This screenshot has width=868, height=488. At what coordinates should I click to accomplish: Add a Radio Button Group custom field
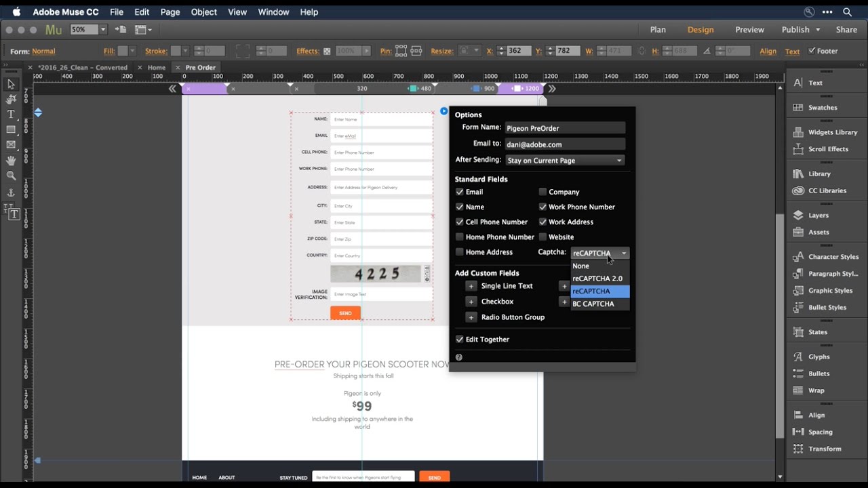[471, 317]
